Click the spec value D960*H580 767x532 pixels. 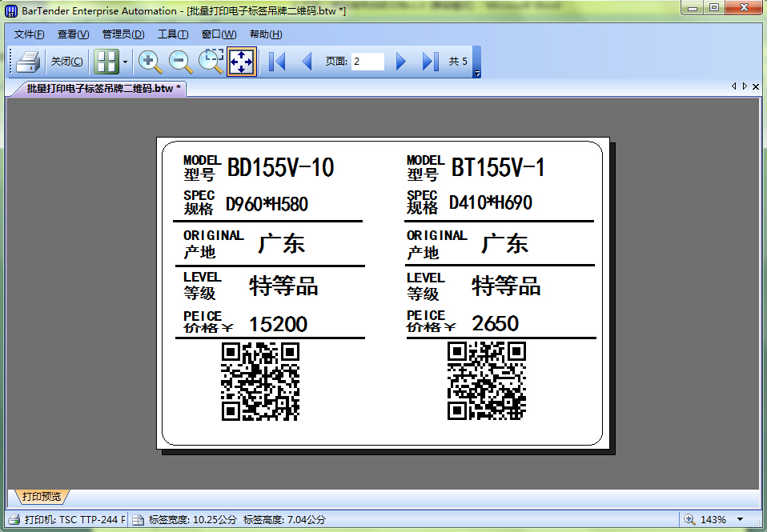267,204
